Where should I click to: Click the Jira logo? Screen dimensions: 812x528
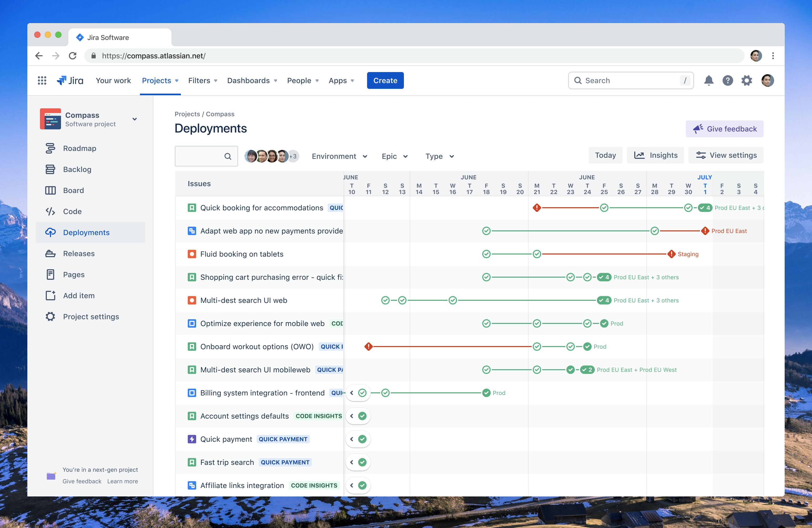(70, 80)
